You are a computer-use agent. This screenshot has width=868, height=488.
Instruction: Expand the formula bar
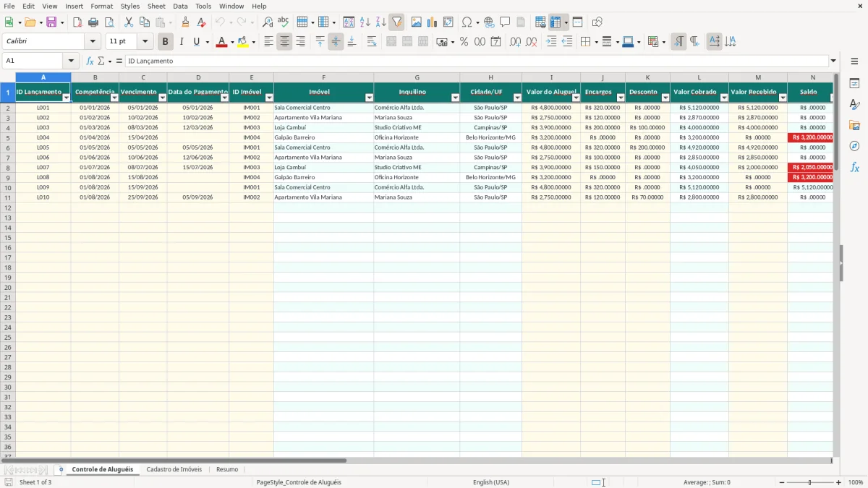pos(833,61)
